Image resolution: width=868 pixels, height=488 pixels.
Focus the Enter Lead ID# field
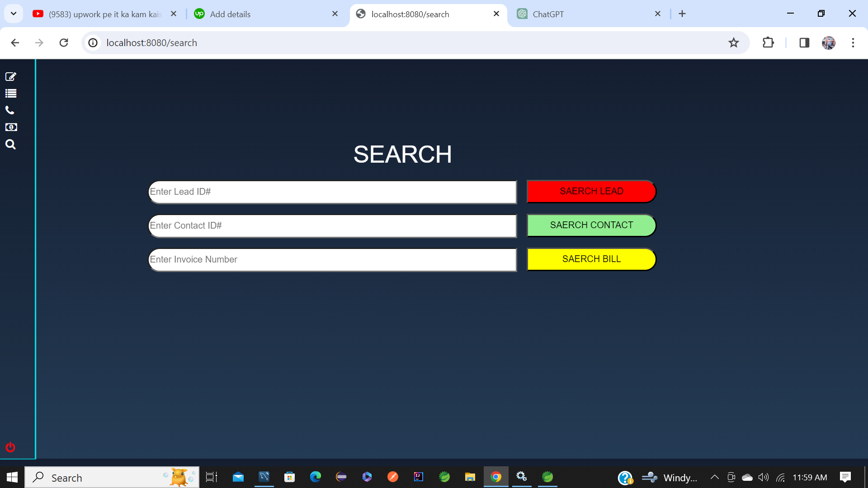point(332,192)
